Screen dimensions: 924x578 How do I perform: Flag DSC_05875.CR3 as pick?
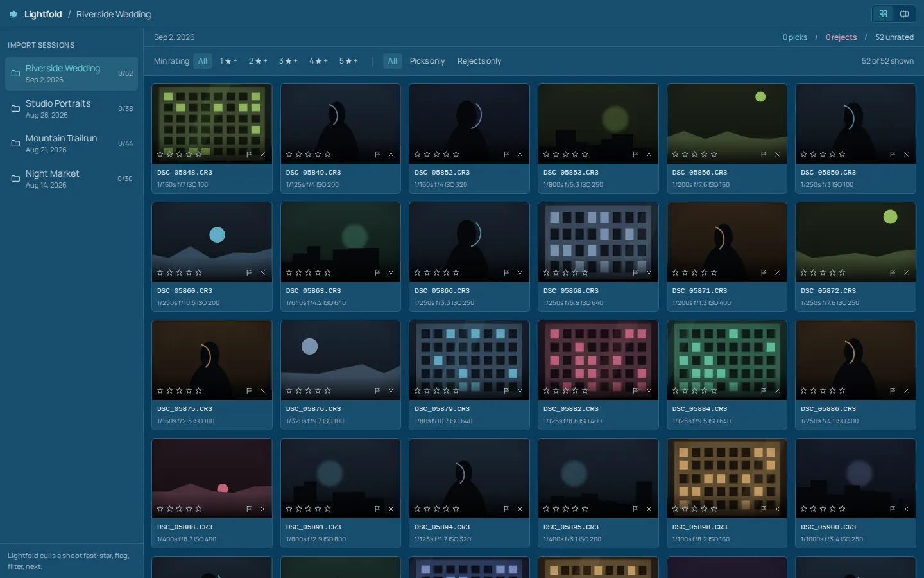tap(249, 390)
